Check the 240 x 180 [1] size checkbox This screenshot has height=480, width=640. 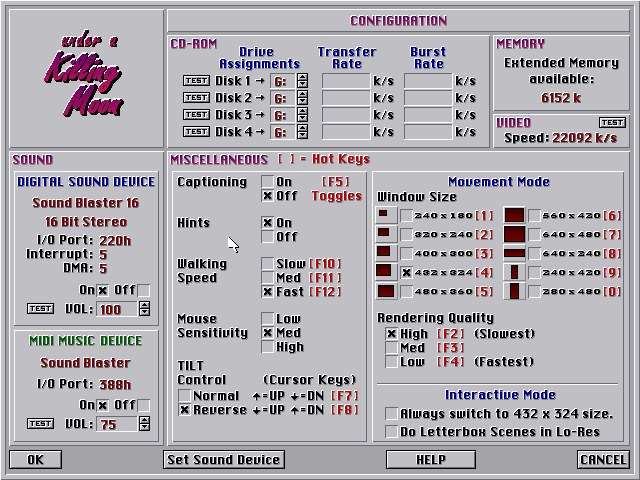pyautogui.click(x=406, y=216)
